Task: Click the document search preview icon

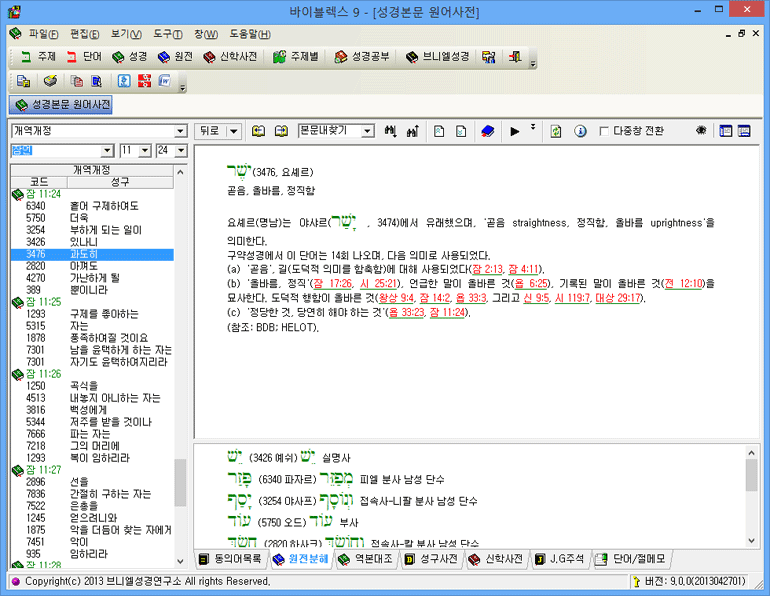Action: (x=96, y=81)
